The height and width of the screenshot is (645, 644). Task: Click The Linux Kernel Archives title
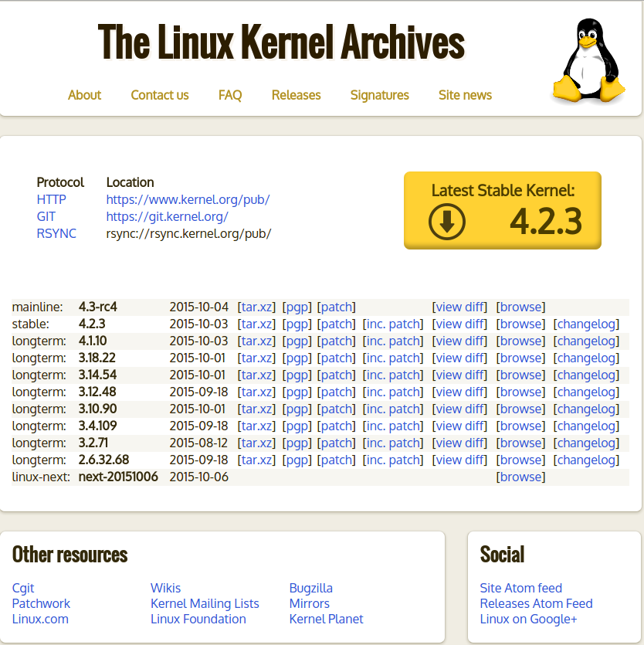(x=281, y=42)
